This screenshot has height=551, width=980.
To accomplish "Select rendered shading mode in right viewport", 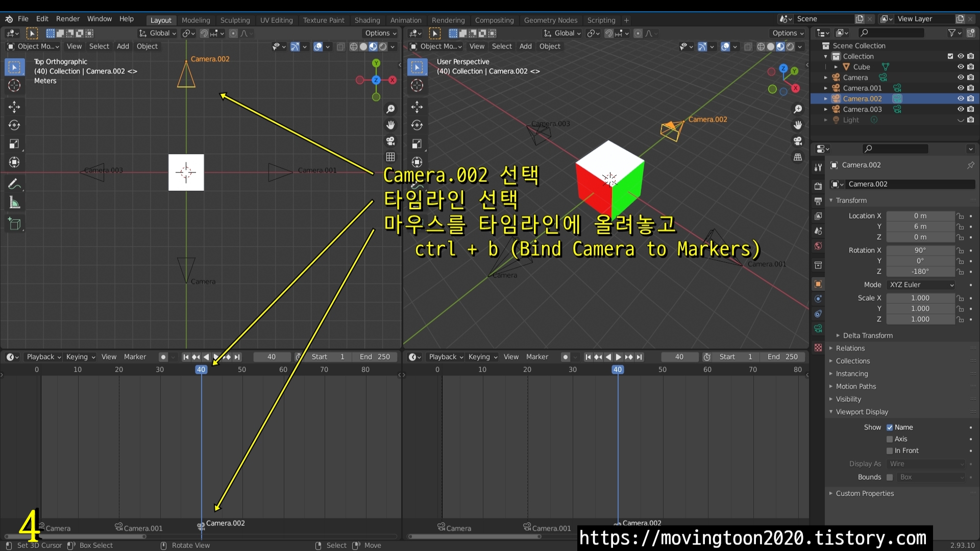I will [790, 46].
